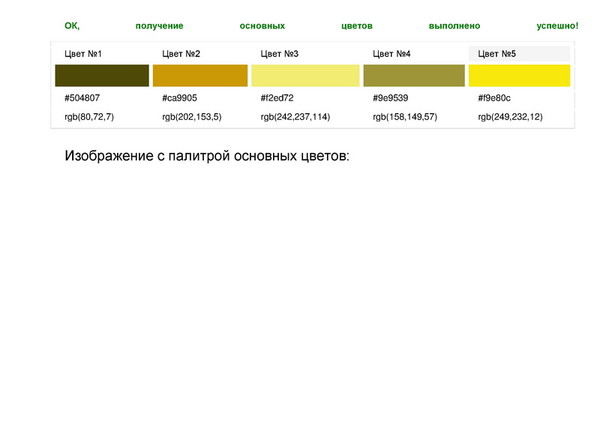Viewport: 600px width, 423px height.
Task: Click the 'Цвет №2' column header
Action: (181, 54)
